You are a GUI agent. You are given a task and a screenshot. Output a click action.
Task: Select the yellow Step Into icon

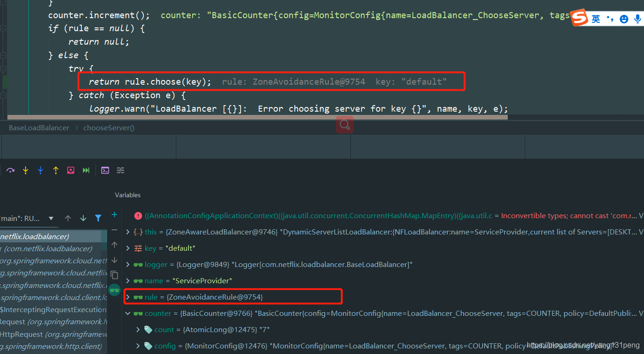(25, 170)
